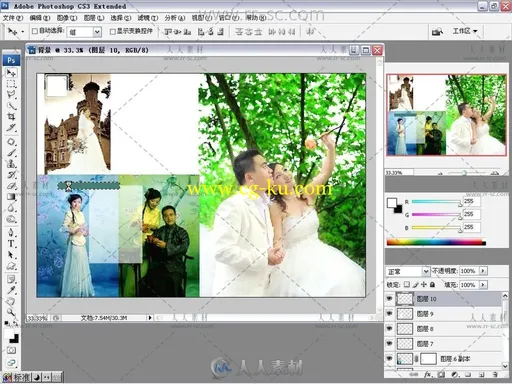This screenshot has width=512, height=384.
Task: Select the Type tool
Action: [11, 244]
